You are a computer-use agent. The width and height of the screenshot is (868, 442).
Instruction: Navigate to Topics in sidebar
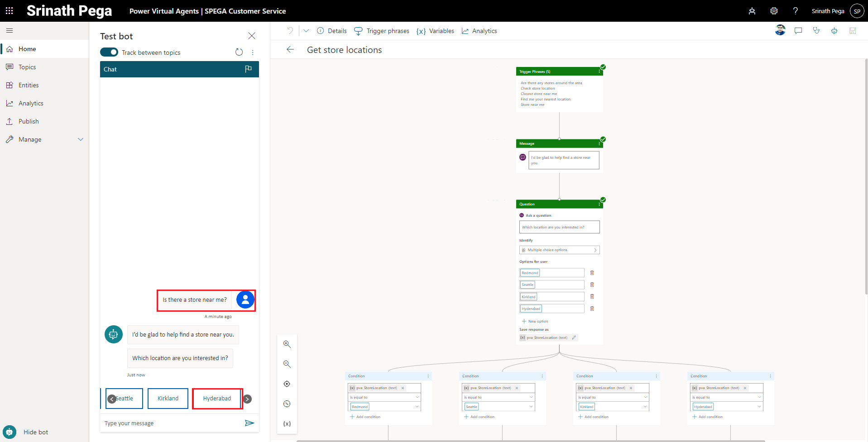(x=27, y=67)
